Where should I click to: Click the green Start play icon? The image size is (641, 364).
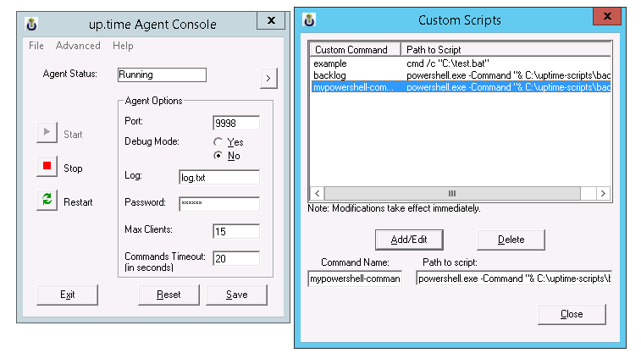pos(47,134)
